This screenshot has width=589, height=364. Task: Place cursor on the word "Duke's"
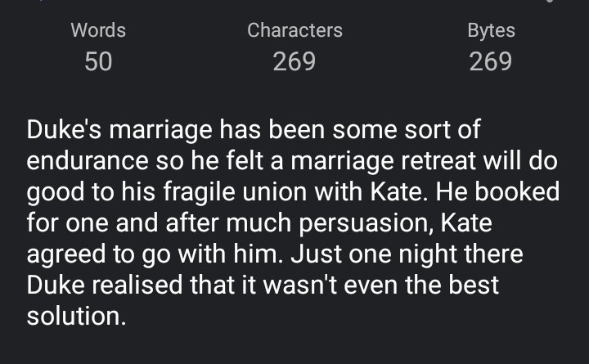click(x=64, y=129)
